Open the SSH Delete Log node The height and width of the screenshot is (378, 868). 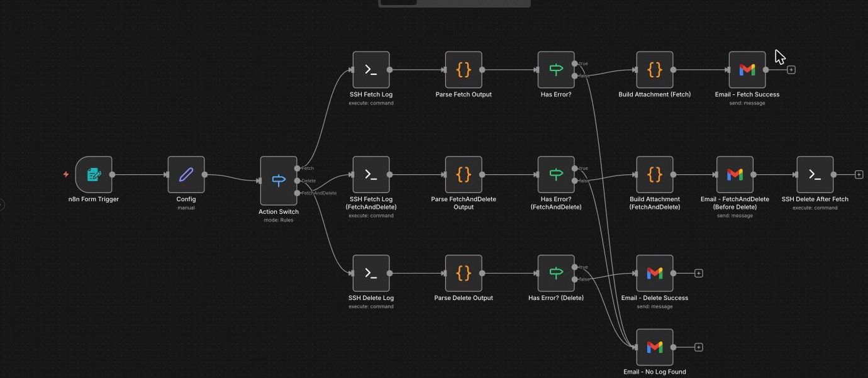pos(371,274)
